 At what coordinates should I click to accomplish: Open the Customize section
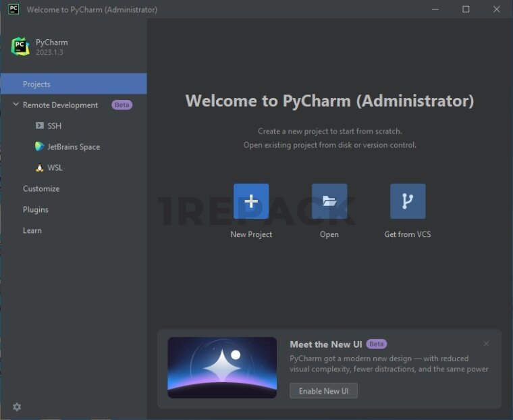(41, 189)
